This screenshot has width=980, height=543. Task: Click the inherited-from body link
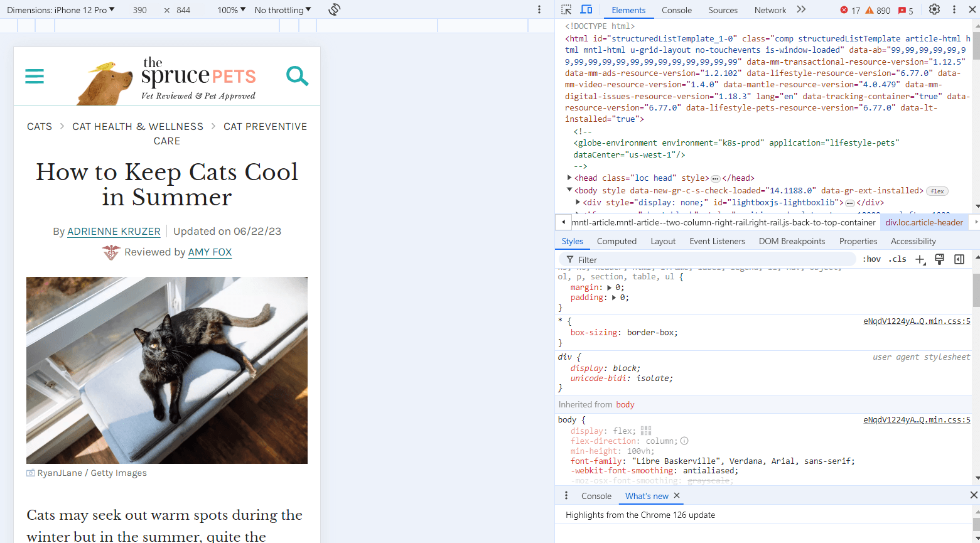625,404
